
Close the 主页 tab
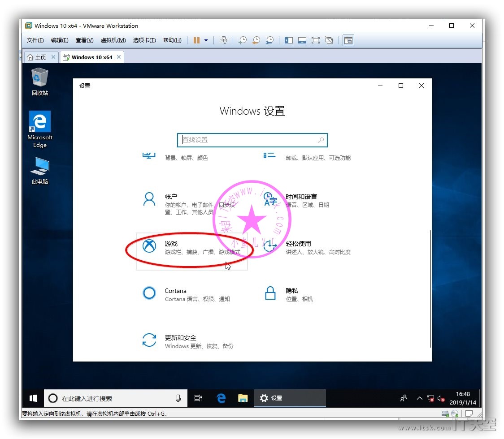pyautogui.click(x=53, y=57)
